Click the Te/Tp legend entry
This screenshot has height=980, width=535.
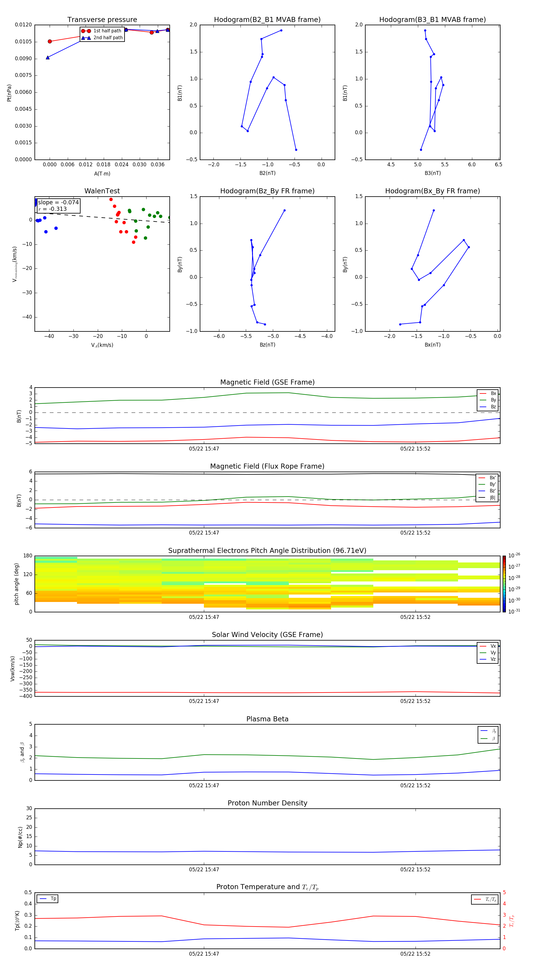coord(485,899)
